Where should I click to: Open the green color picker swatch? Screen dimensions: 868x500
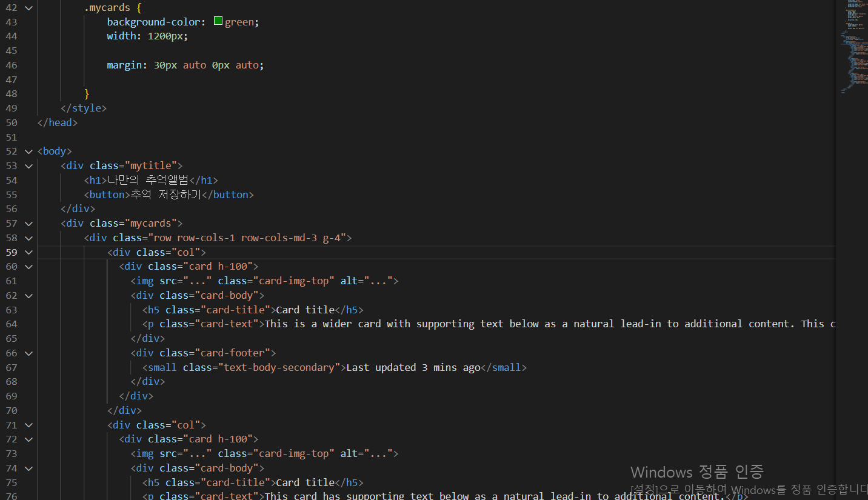click(218, 21)
